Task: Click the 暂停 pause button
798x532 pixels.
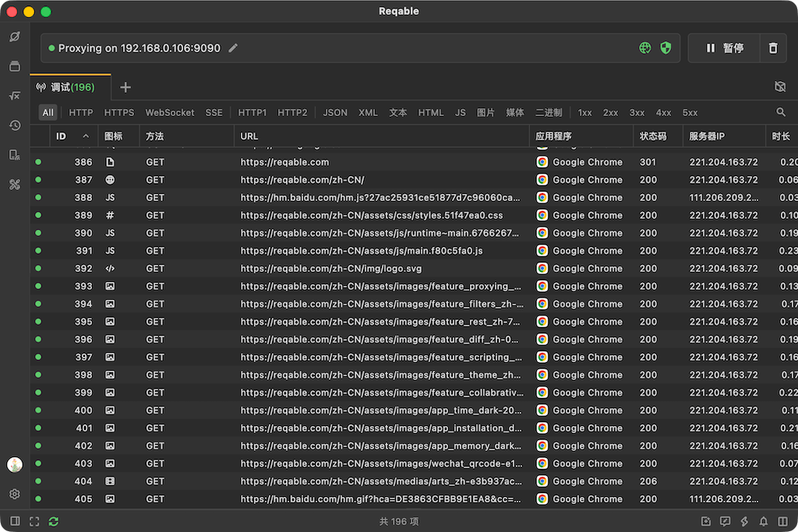Action: click(724, 48)
